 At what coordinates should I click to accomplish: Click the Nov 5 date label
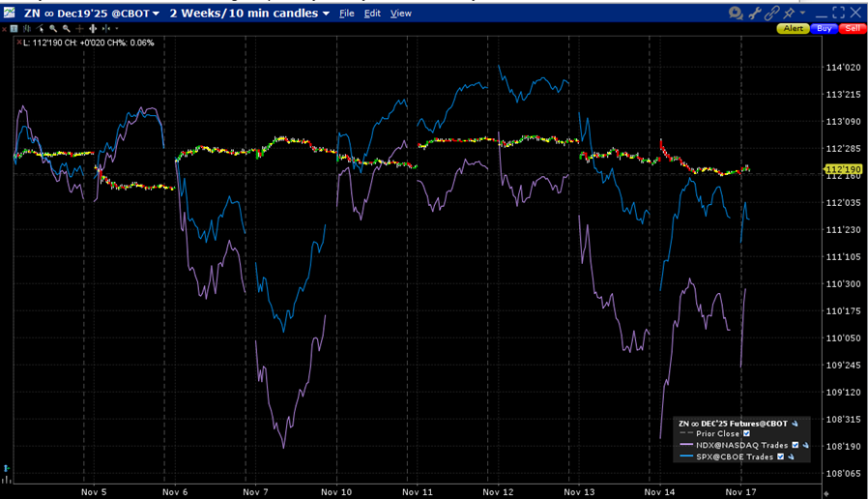tap(94, 492)
